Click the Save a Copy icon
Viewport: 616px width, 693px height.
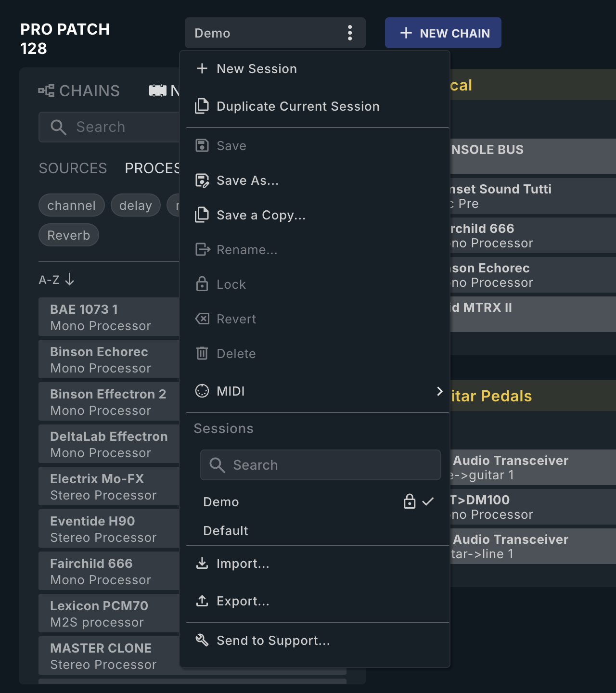pos(202,215)
